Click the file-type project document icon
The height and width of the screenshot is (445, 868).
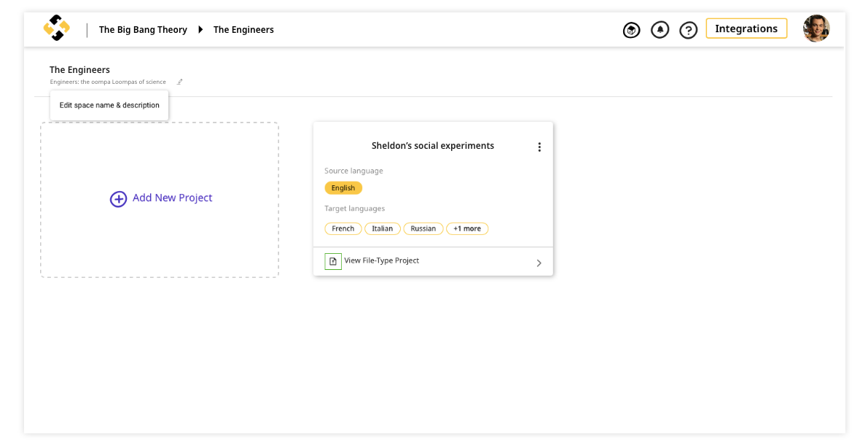[332, 261]
